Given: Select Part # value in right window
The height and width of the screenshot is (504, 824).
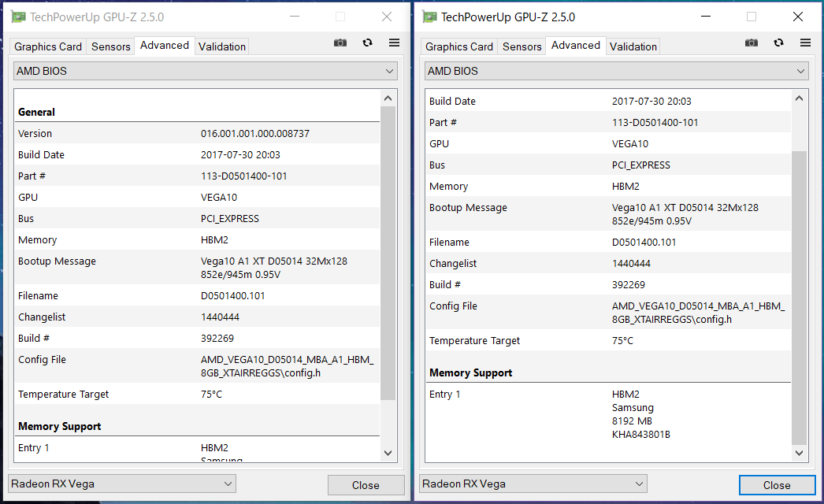Looking at the screenshot, I should (655, 122).
